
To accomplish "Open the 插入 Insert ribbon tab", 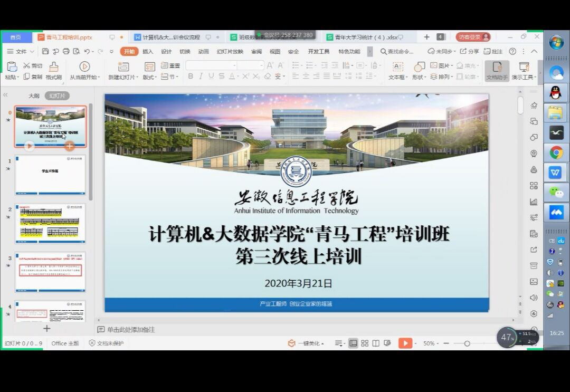I will (148, 51).
